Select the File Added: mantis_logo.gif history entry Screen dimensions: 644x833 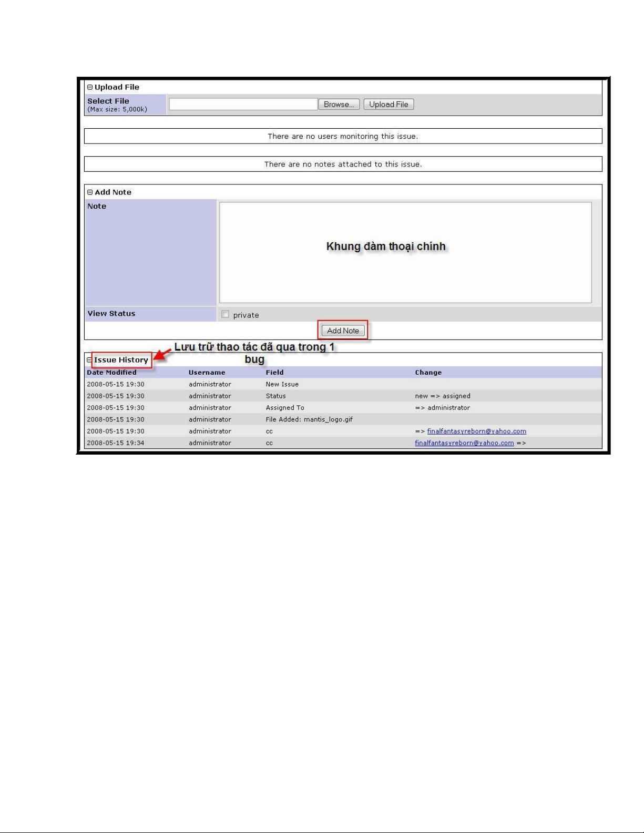tap(309, 419)
